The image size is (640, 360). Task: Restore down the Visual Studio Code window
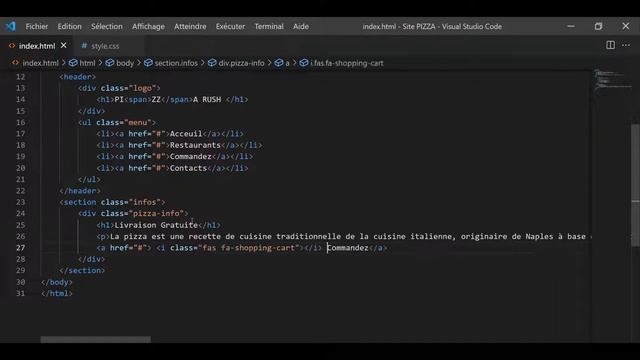pyautogui.click(x=598, y=26)
